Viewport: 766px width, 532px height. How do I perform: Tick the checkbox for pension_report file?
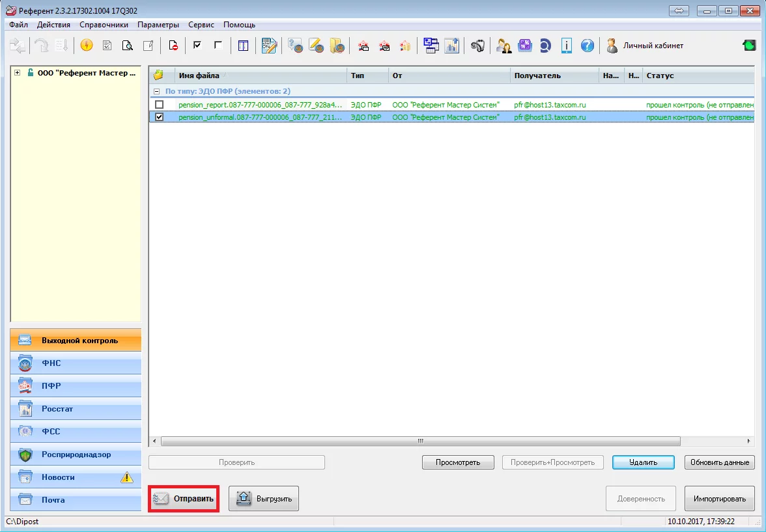[x=159, y=105]
